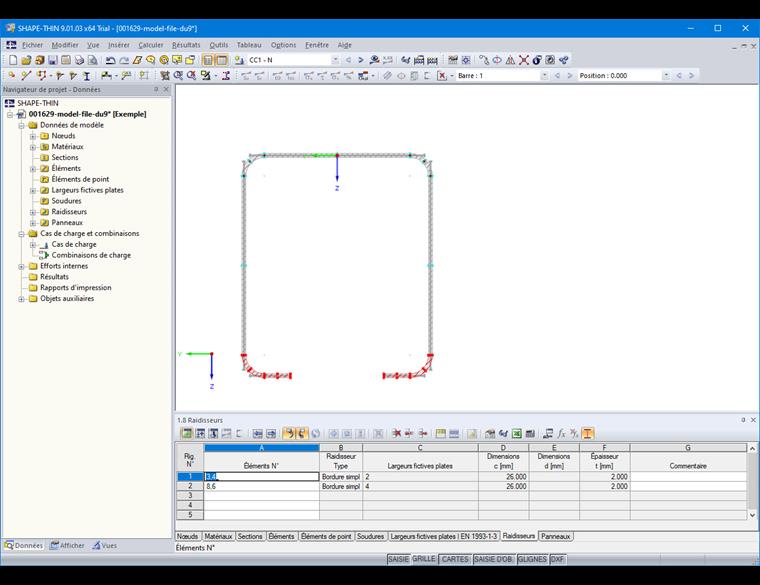Screen dimensions: 760x585
Task: Toggle the GLIGNES status bar button
Action: pyautogui.click(x=532, y=559)
